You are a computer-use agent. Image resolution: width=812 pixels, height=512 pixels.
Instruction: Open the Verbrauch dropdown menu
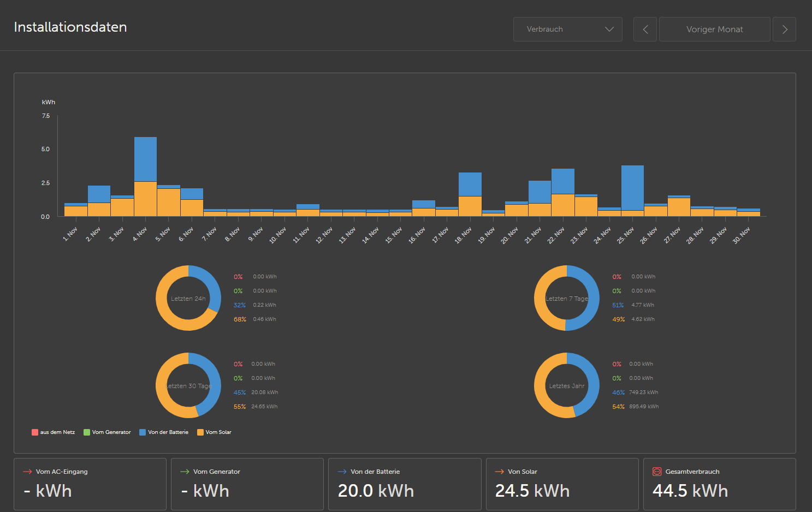click(x=567, y=29)
